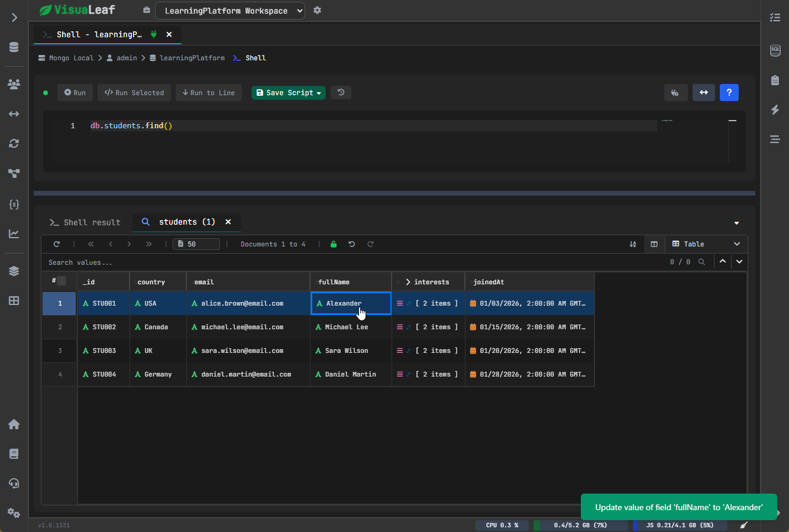Click the sort fields icon in results toolbar
Screen dimensions: 789x532
[x=633, y=244]
